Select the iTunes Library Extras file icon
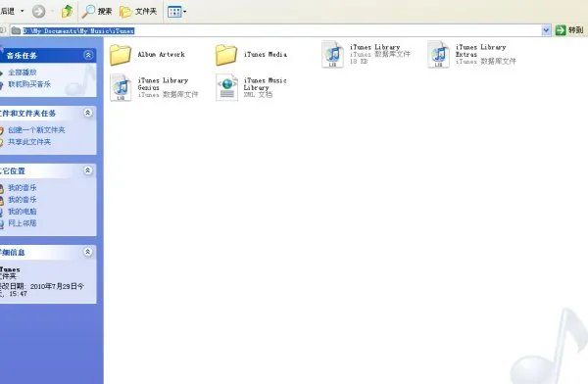The image size is (588, 384). click(x=438, y=55)
